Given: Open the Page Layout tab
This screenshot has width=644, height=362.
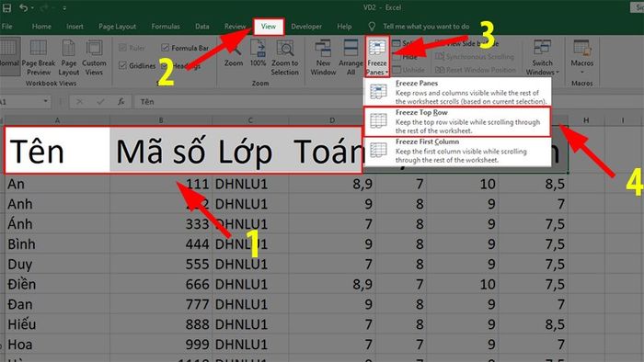Looking at the screenshot, I should [x=117, y=27].
